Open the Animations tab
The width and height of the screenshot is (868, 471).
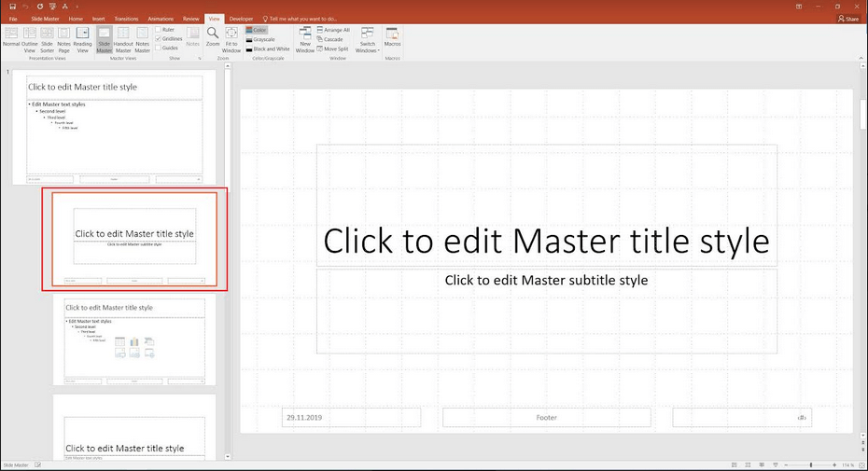tap(161, 19)
